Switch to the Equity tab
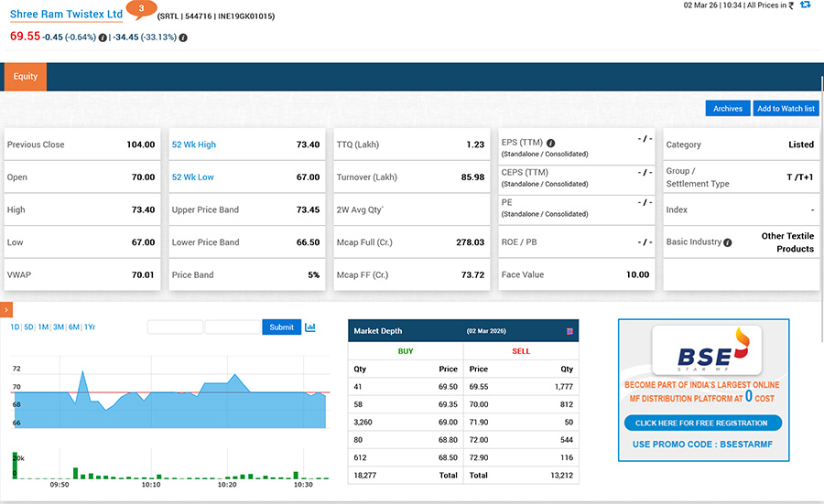The width and height of the screenshot is (824, 504). coord(26,77)
